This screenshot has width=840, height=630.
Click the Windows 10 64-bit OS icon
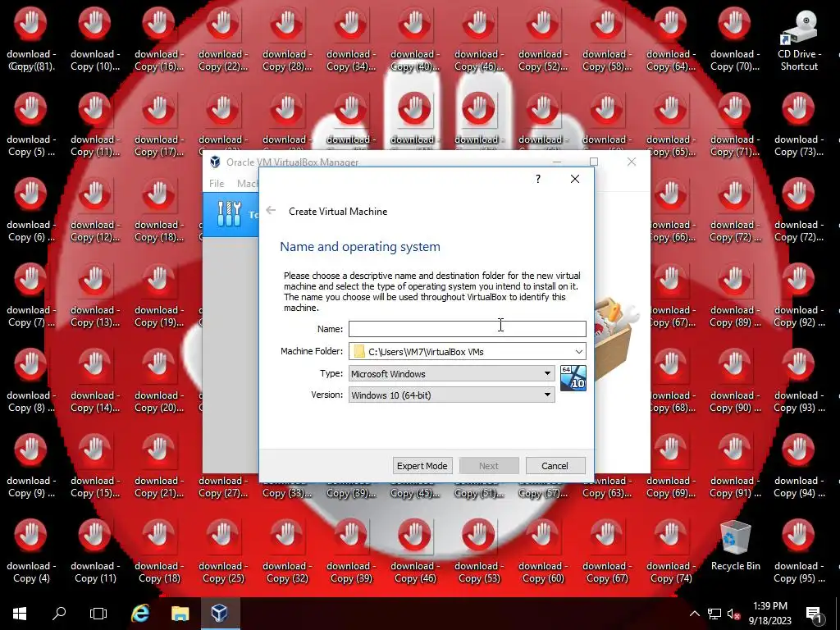pyautogui.click(x=573, y=377)
